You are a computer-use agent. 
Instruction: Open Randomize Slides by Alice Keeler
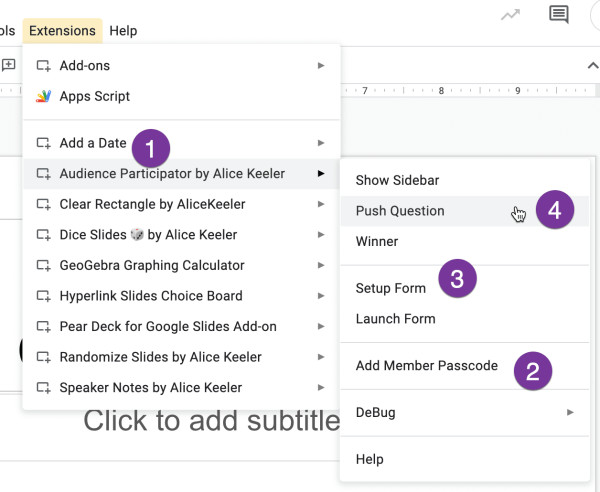pos(182,357)
